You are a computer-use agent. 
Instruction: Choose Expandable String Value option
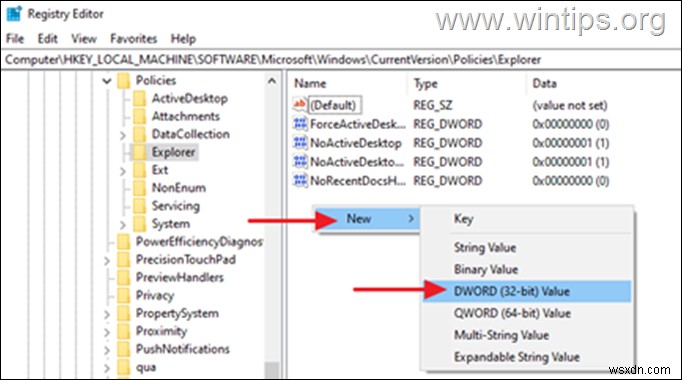click(527, 357)
